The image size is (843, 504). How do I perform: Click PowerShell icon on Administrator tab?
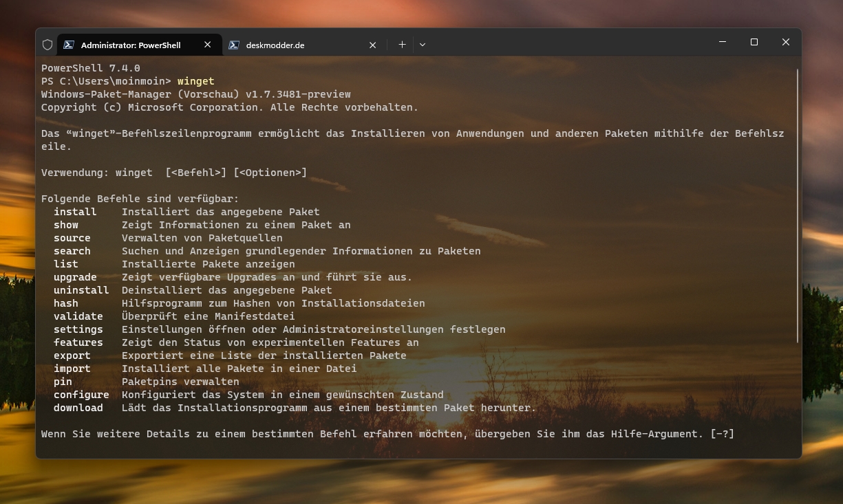click(x=69, y=45)
